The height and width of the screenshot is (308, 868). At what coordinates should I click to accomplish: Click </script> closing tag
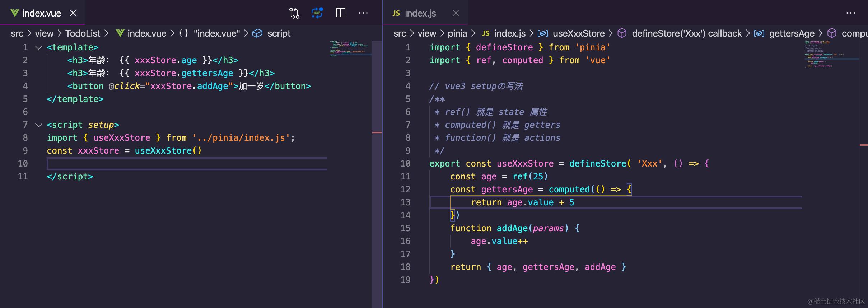point(70,177)
